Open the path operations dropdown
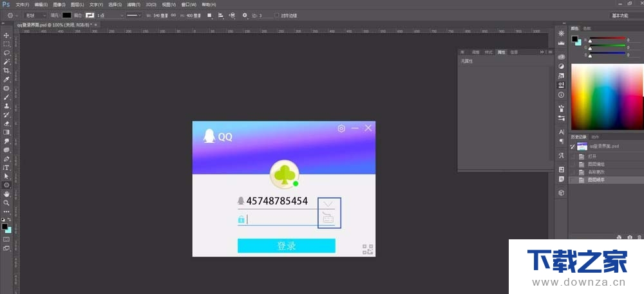Screen dimensions: 644x294 [x=209, y=15]
